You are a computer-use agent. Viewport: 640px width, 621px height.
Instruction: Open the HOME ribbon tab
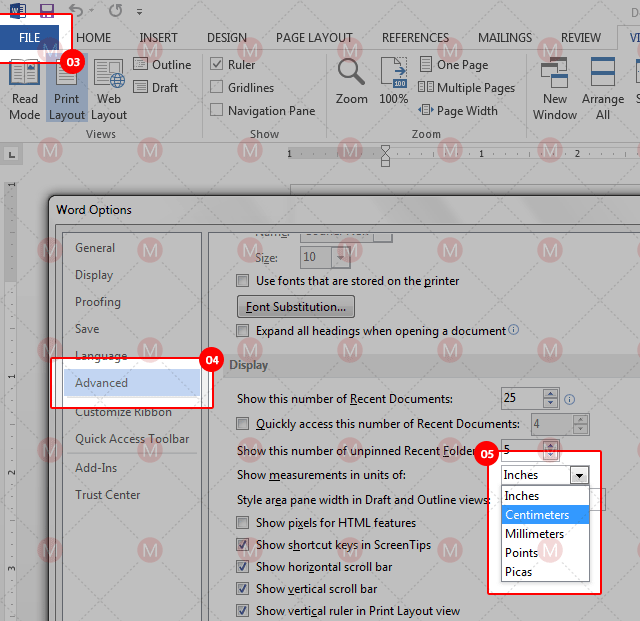pos(93,38)
